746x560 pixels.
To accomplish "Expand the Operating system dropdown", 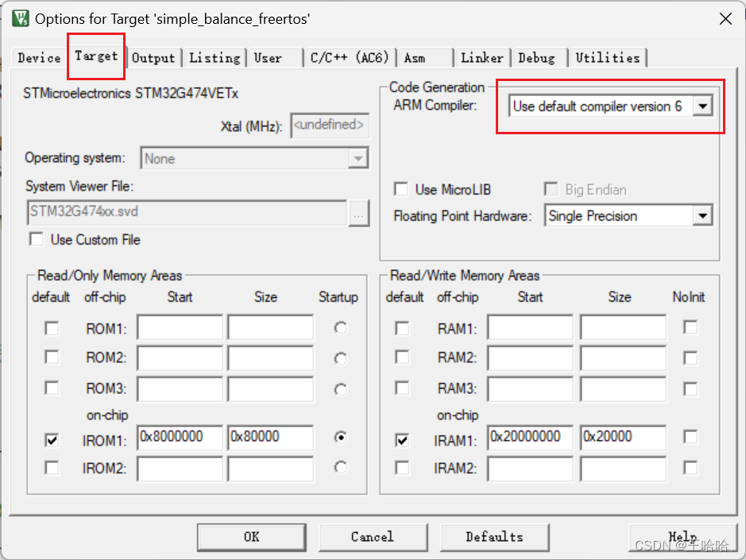I will click(x=358, y=158).
